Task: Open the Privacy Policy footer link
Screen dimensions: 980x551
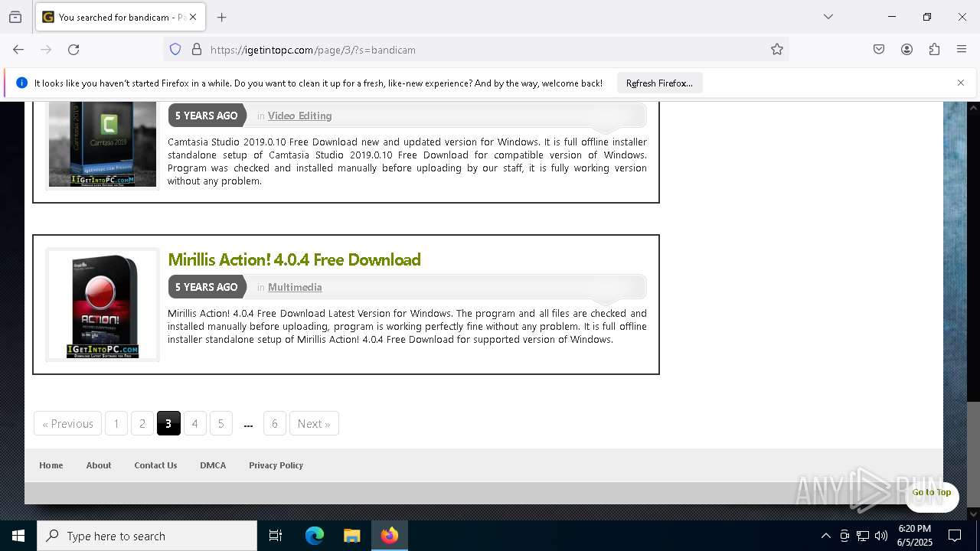Action: 276,465
